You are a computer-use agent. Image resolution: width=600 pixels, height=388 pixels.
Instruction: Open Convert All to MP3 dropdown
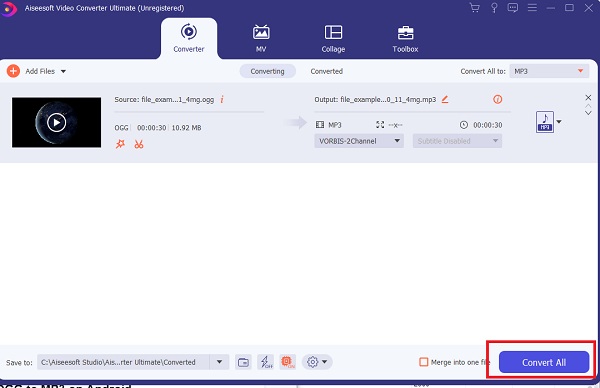click(x=549, y=71)
